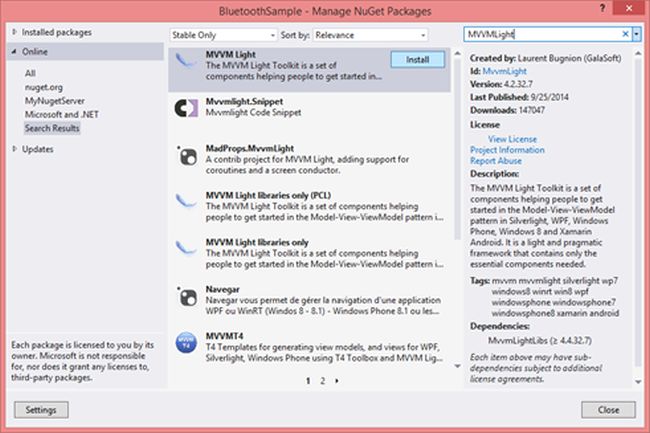Click the Navegar package icon
The width and height of the screenshot is (650, 433).
[187, 297]
